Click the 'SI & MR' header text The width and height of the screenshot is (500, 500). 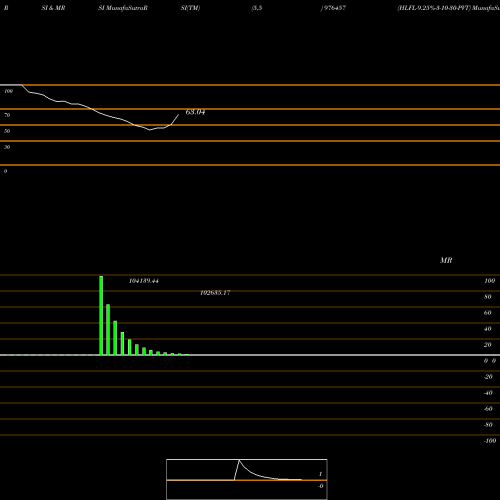(53, 8)
